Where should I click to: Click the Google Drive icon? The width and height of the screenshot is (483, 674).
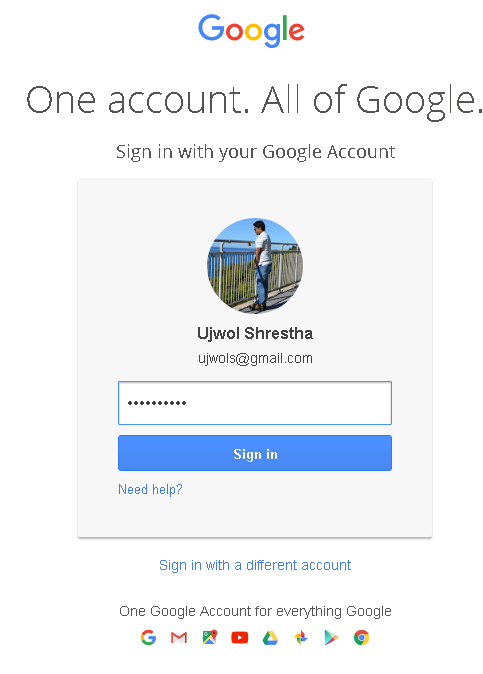click(x=270, y=638)
